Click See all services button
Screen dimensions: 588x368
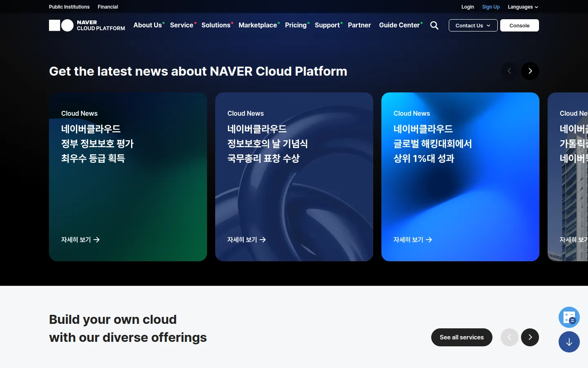[x=462, y=337]
